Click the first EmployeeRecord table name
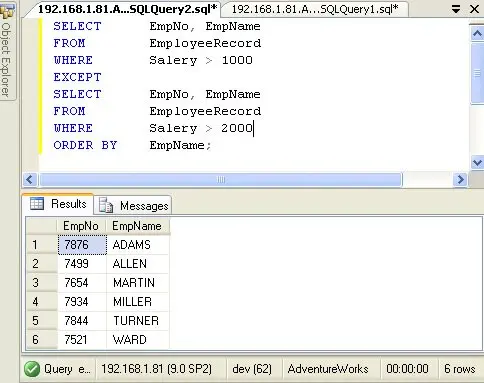The image size is (484, 383). click(205, 43)
